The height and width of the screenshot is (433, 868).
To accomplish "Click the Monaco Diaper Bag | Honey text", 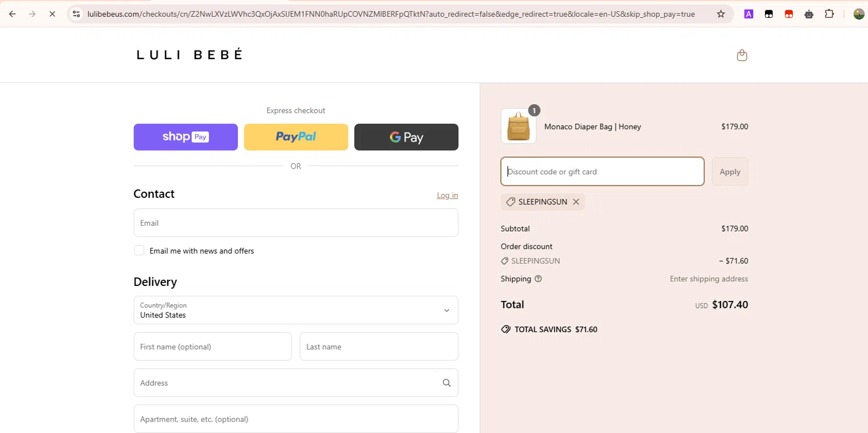I will pyautogui.click(x=593, y=127).
